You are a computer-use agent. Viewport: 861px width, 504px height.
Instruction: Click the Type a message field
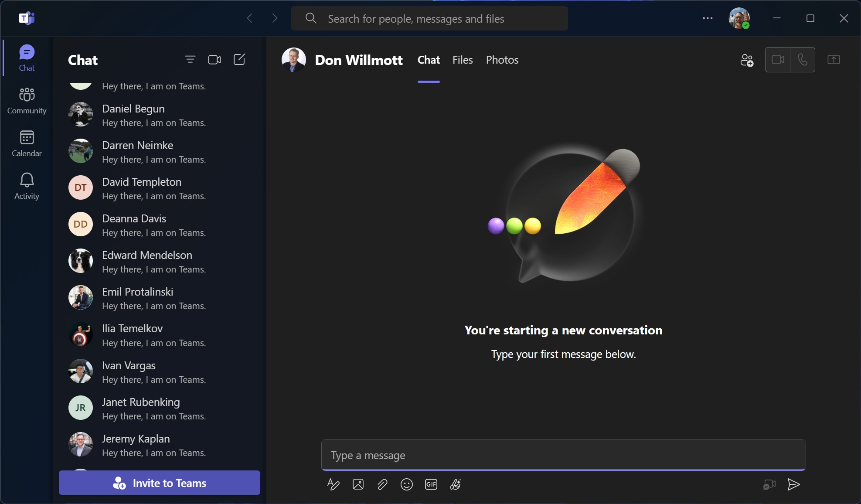click(x=563, y=455)
